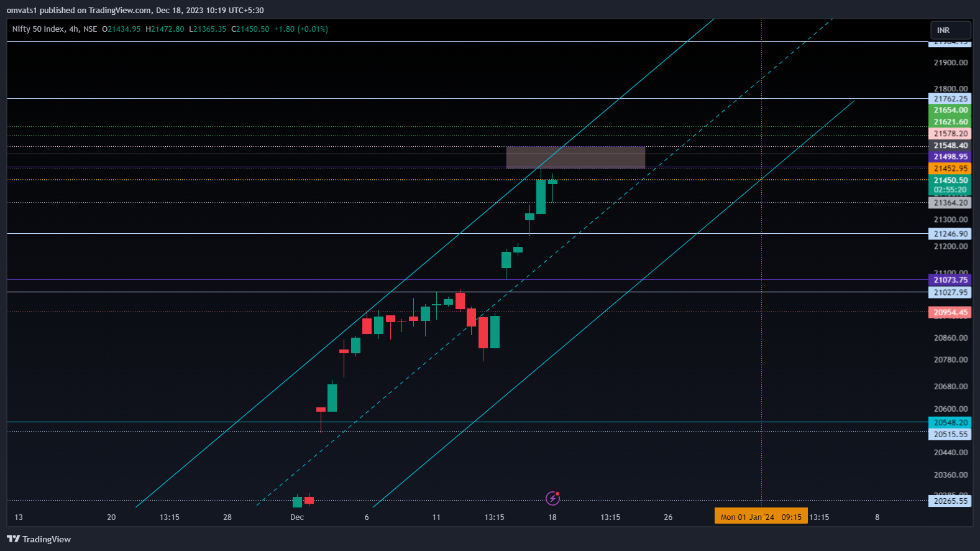
Task: Open the INR currency selector
Action: tap(950, 30)
